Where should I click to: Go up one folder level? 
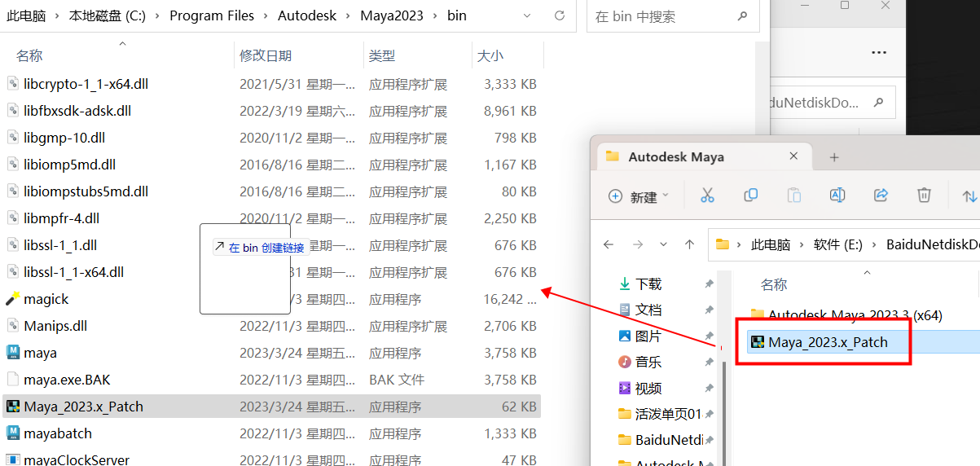point(689,244)
